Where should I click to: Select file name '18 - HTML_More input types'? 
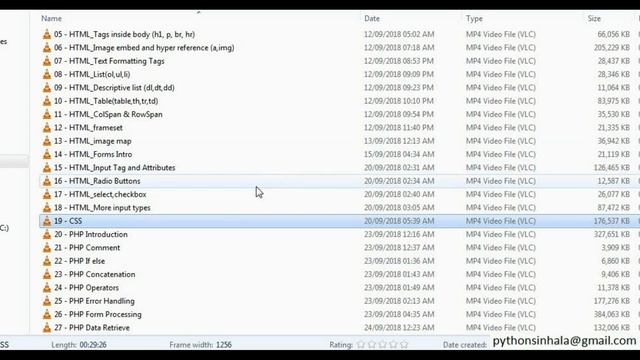tap(102, 208)
